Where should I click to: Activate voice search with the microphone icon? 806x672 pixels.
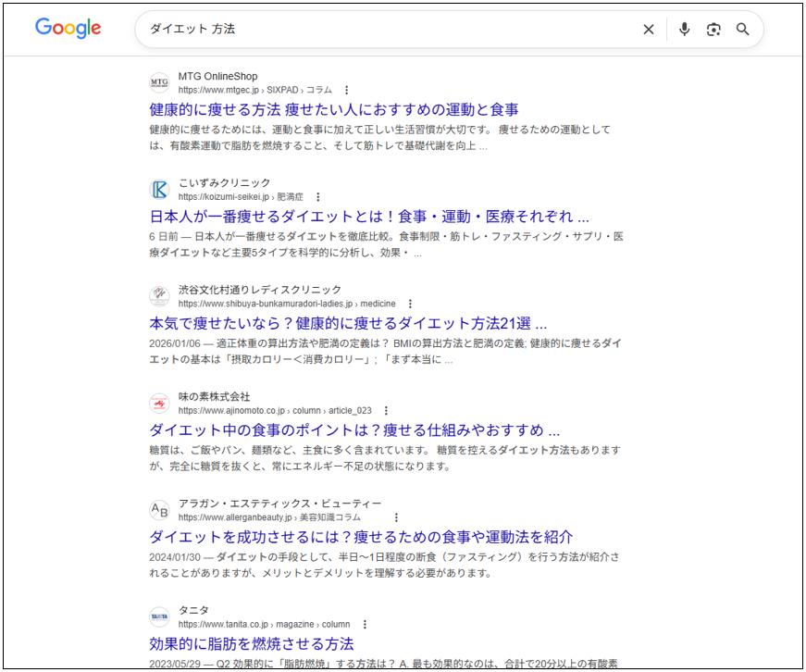684,29
